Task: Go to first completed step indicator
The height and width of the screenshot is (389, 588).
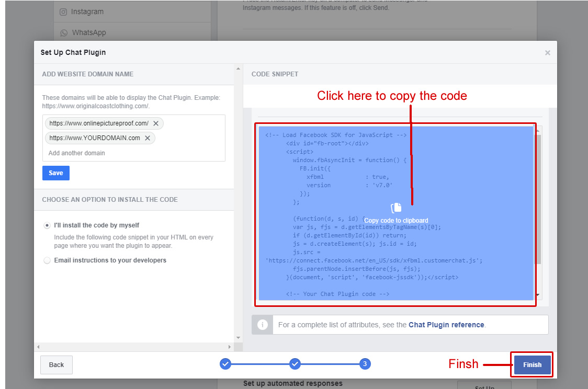Action: pos(225,363)
